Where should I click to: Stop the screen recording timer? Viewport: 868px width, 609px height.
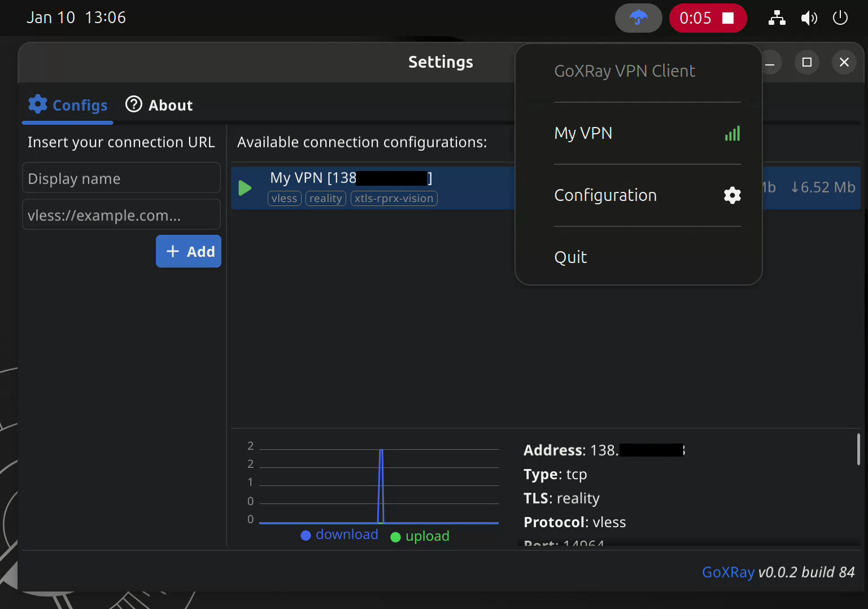tap(708, 18)
